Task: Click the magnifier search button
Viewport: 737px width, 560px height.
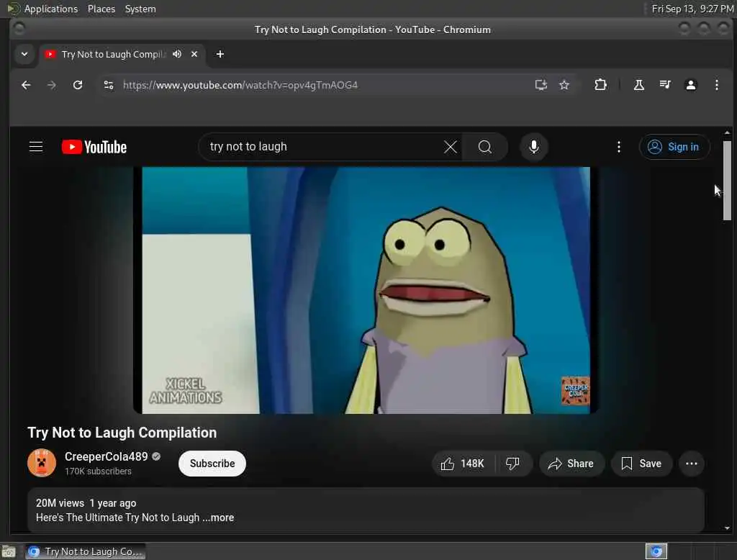Action: click(x=484, y=147)
